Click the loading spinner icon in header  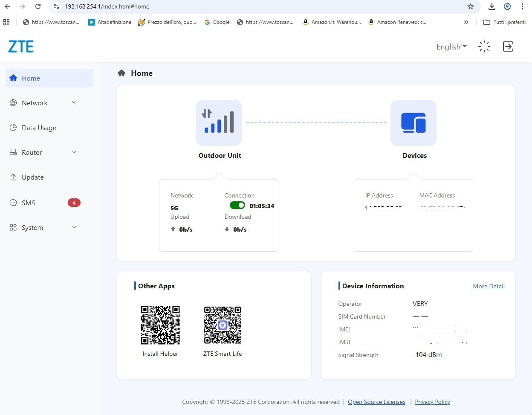click(484, 46)
